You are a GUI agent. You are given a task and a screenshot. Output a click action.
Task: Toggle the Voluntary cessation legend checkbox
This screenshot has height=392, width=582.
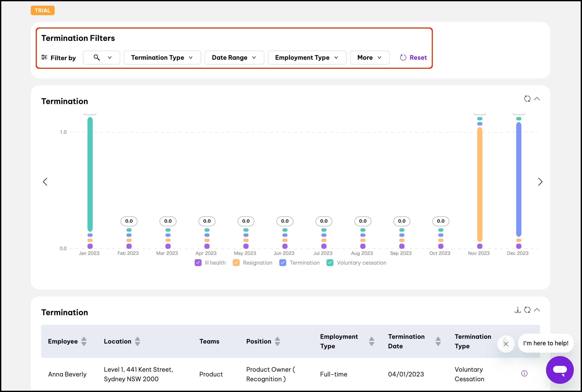point(330,263)
